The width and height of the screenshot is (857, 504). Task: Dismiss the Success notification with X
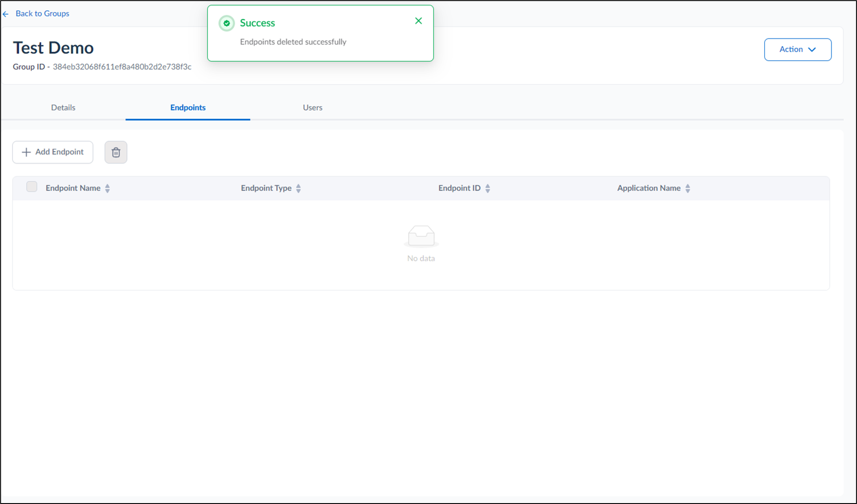pyautogui.click(x=418, y=21)
